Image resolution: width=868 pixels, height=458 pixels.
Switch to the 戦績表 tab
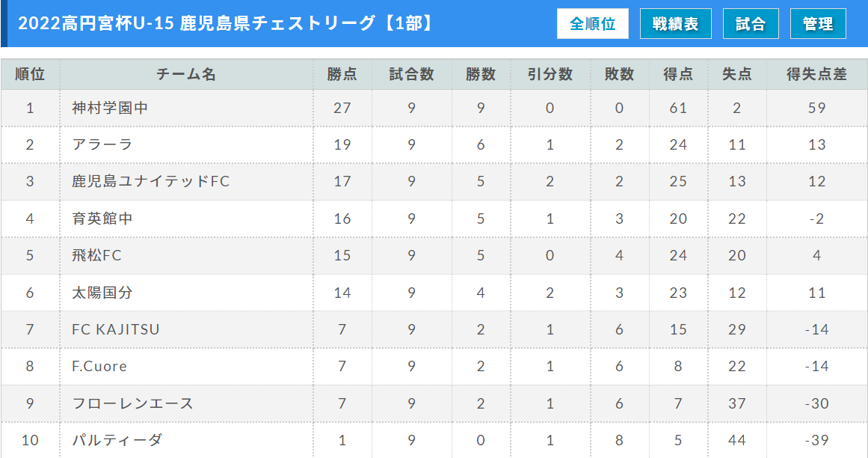tap(675, 24)
